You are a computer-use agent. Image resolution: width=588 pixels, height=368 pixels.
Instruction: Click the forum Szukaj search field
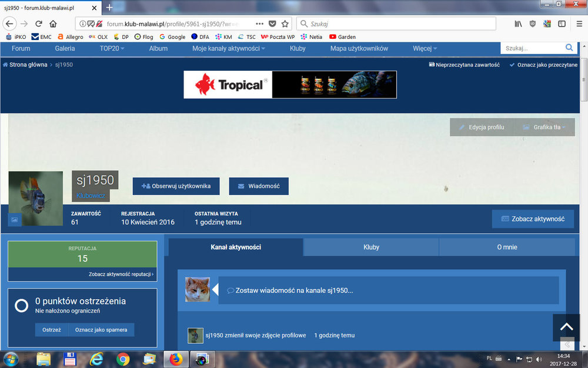pos(532,48)
